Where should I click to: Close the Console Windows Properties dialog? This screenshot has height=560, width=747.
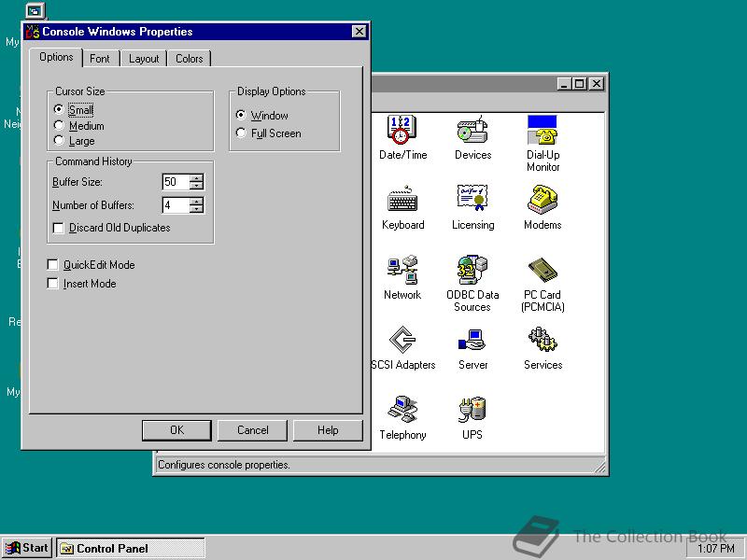359,32
